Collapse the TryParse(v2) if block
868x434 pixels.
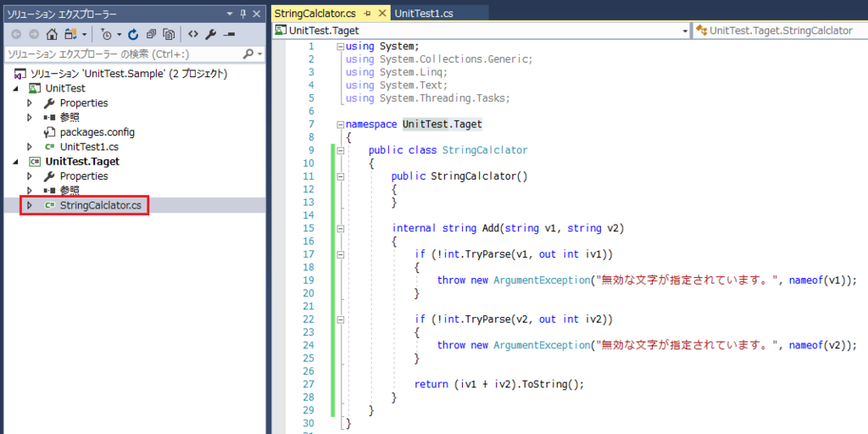(x=341, y=320)
